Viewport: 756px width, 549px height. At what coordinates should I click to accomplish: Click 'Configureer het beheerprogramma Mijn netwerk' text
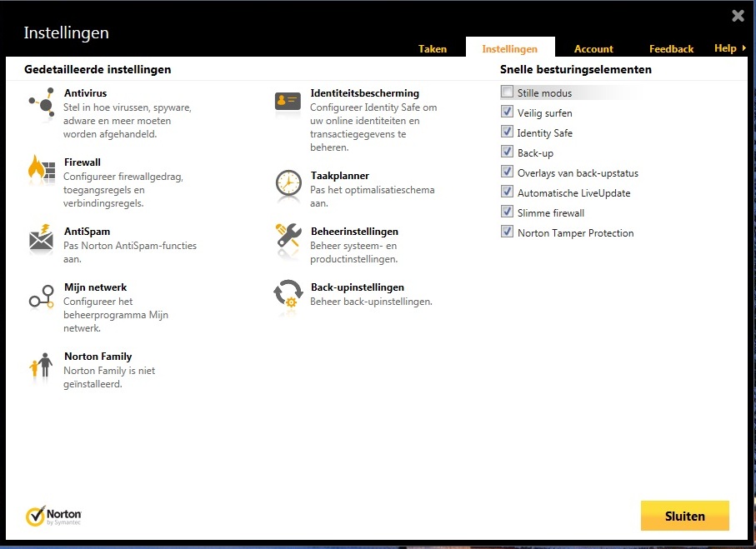pyautogui.click(x=116, y=315)
